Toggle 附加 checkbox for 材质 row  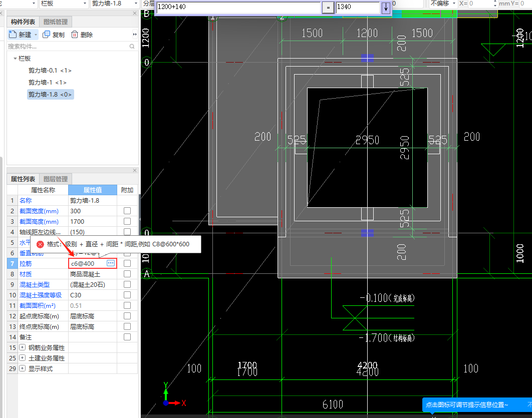127,274
